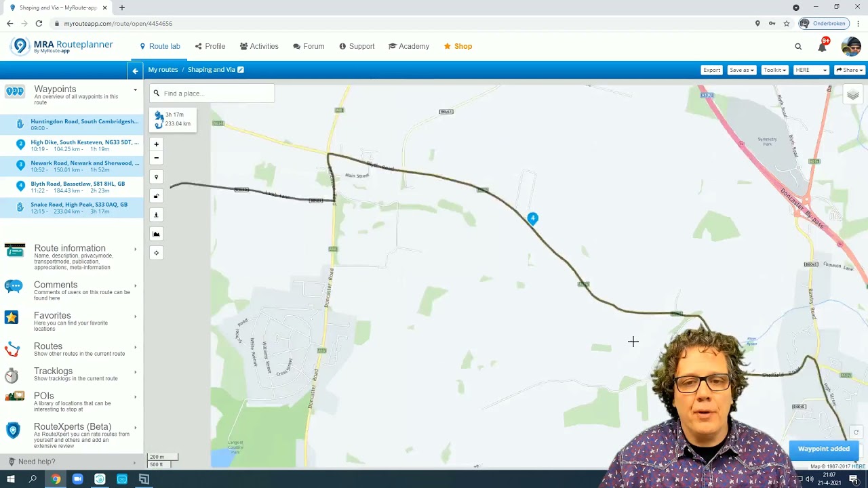This screenshot has width=868, height=488.
Task: Open the Support page
Action: pos(357,46)
